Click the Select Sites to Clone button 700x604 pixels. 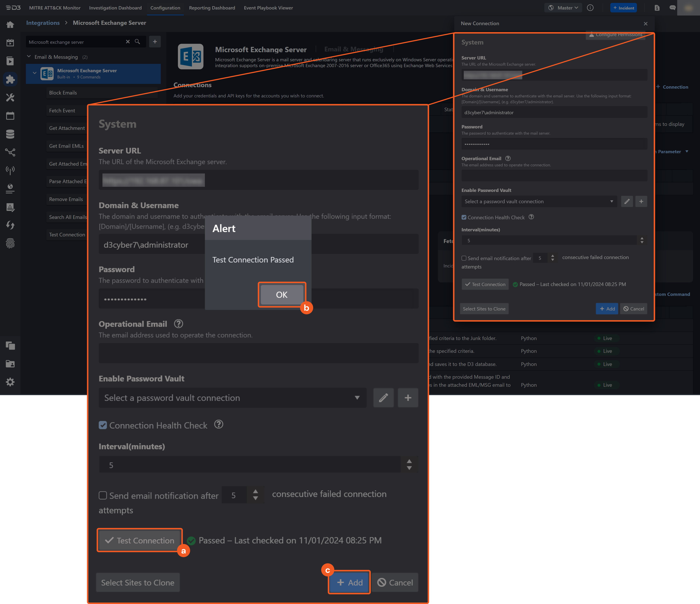[138, 582]
